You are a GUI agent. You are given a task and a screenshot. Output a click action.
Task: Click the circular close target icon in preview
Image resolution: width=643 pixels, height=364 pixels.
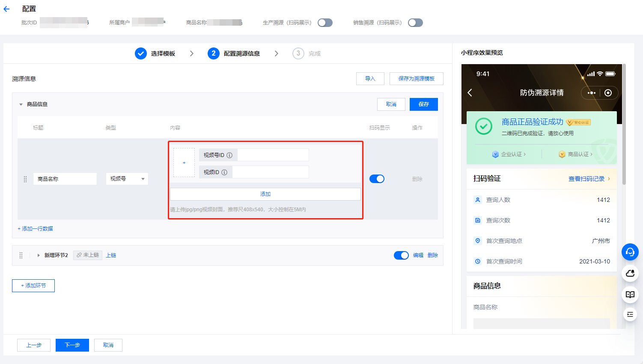click(x=608, y=93)
